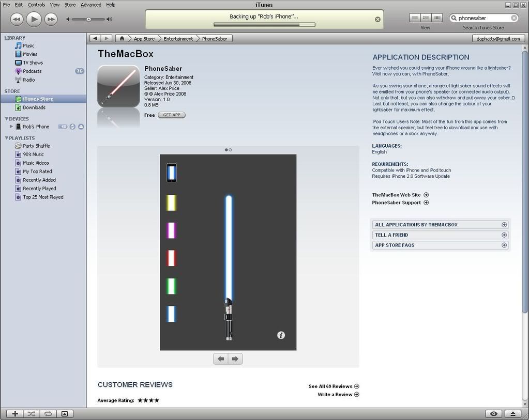The image size is (529, 420).
Task: Go back in store navigation
Action: (x=95, y=38)
